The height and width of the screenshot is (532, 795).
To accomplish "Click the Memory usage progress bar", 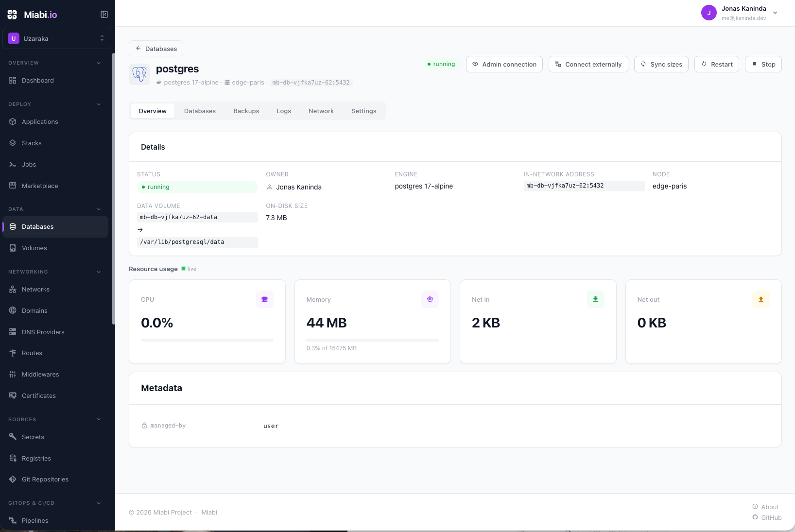I will coord(373,340).
